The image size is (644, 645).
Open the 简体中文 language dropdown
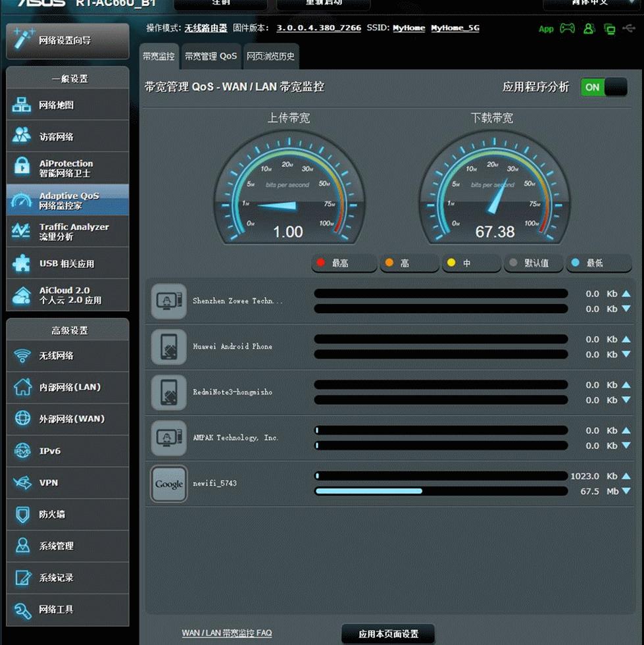pos(589,3)
